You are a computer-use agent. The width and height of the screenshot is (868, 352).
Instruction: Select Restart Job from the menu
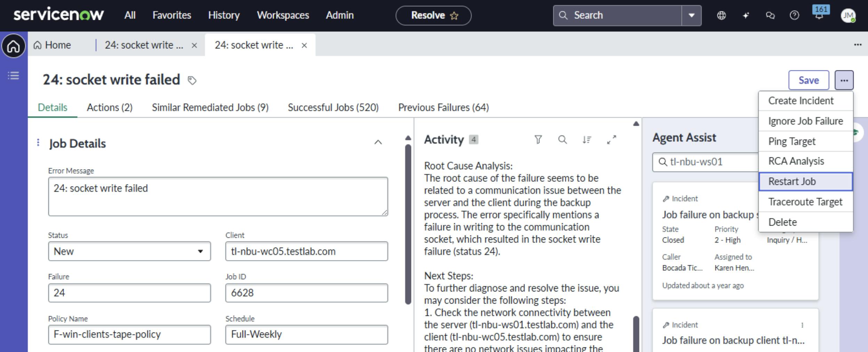pos(805,181)
